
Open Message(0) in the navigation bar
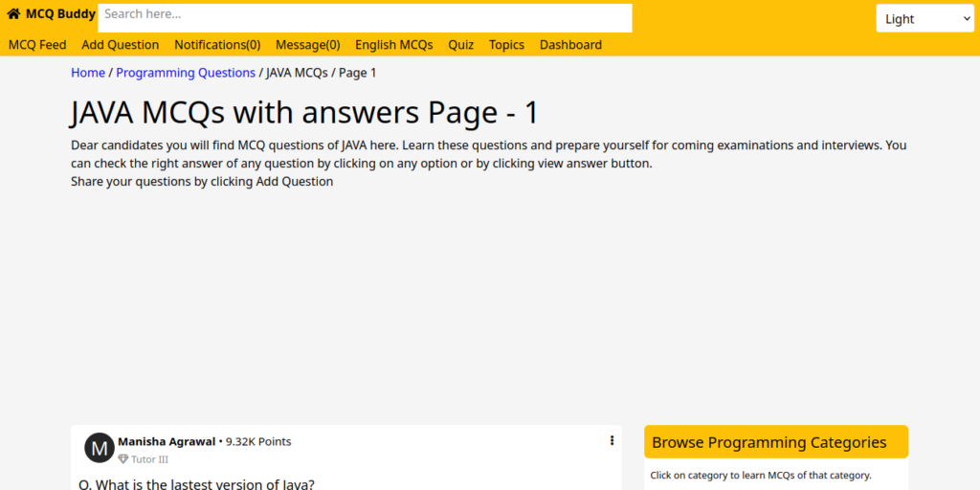tap(307, 45)
